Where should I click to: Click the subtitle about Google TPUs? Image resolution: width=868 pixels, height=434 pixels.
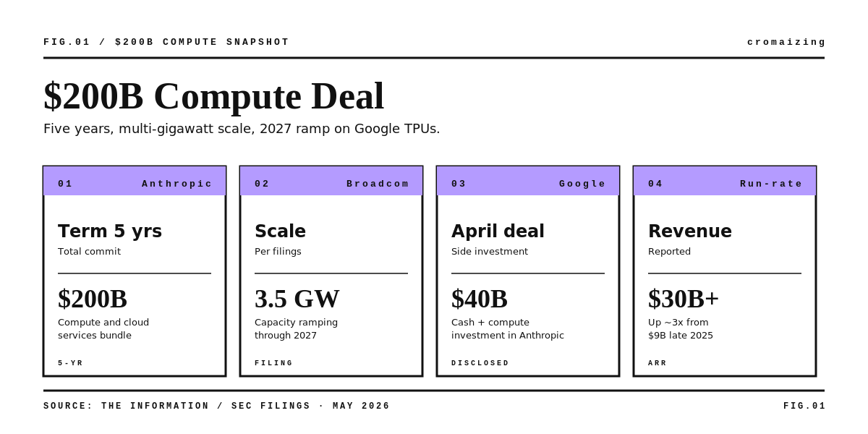tap(242, 129)
